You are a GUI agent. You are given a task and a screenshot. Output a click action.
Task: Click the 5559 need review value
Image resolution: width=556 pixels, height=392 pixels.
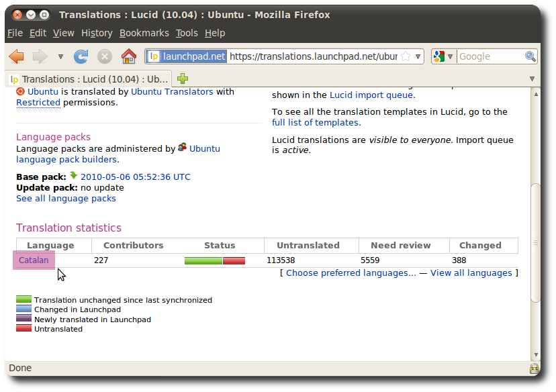(370, 260)
